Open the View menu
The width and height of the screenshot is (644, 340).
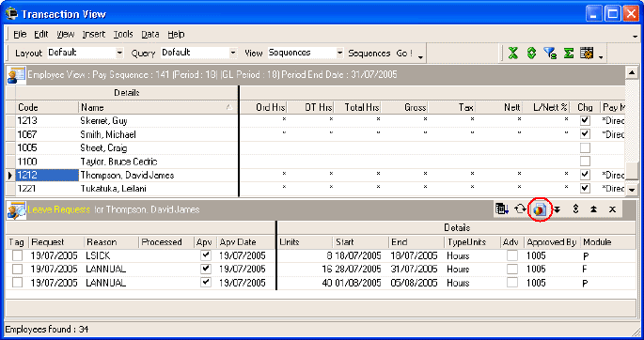coord(65,34)
